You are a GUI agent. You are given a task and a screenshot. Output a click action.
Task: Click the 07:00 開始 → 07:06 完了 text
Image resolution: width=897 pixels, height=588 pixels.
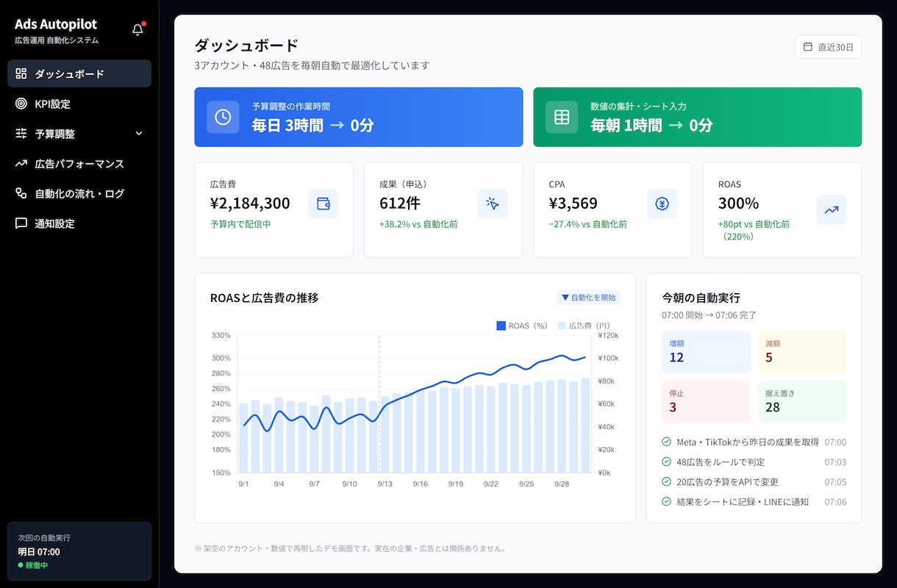(709, 315)
